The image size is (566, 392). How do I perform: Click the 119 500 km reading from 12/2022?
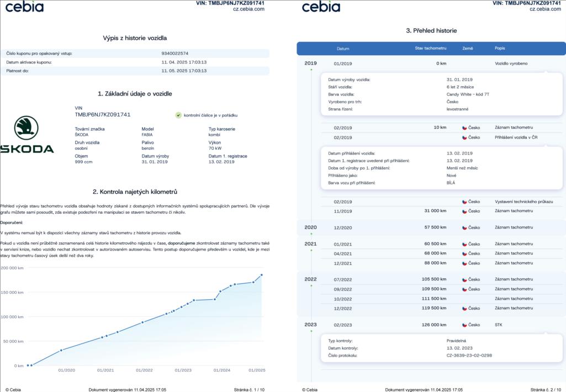click(434, 308)
